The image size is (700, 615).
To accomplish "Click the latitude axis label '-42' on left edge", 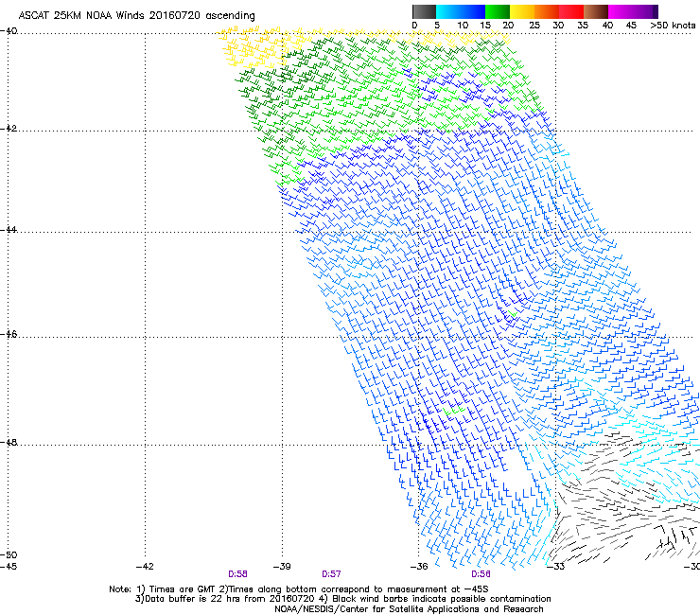I will coord(9,129).
